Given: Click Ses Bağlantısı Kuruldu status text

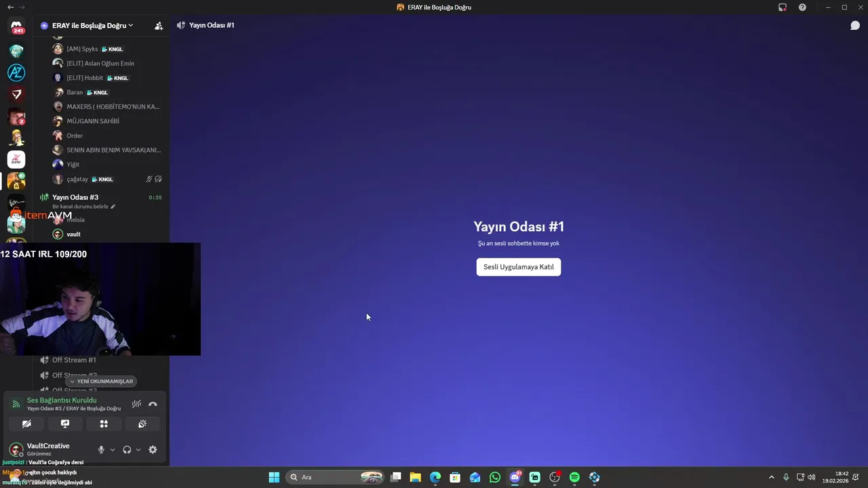Looking at the screenshot, I should coord(62,401).
